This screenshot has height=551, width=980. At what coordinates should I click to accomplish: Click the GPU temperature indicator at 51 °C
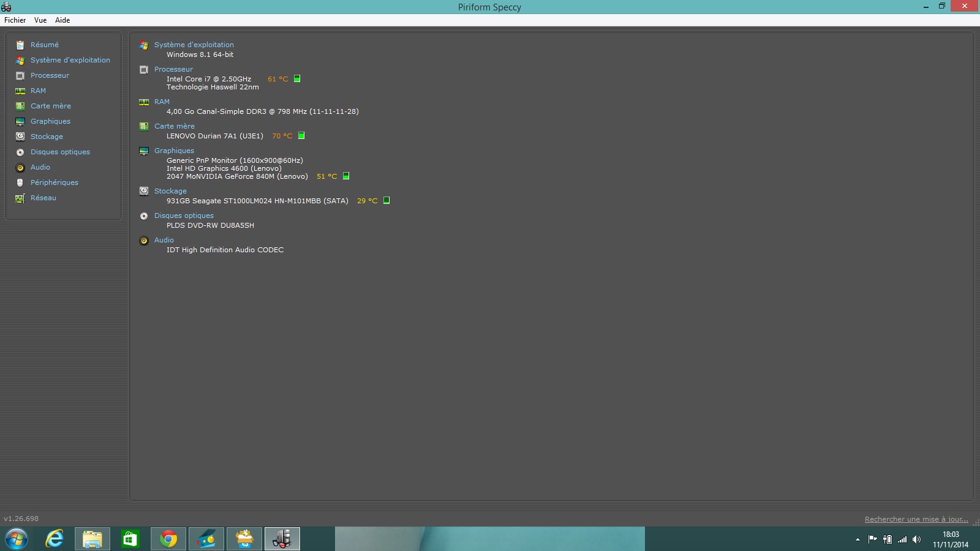tap(346, 176)
